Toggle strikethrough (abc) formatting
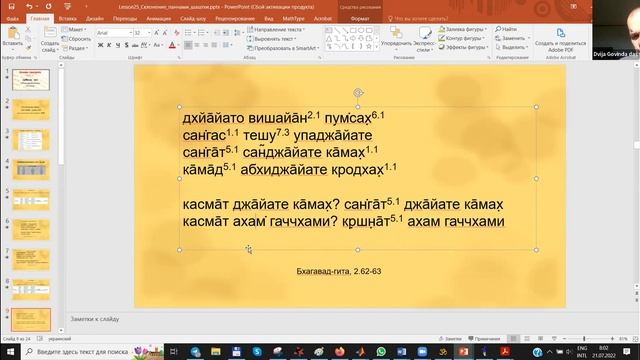640x360 pixels. click(x=135, y=45)
